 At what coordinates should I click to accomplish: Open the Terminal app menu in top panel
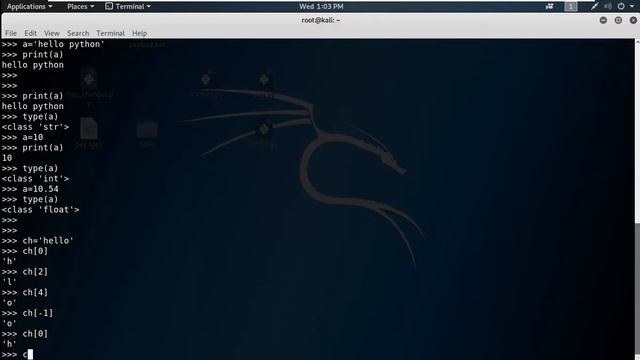tap(128, 7)
